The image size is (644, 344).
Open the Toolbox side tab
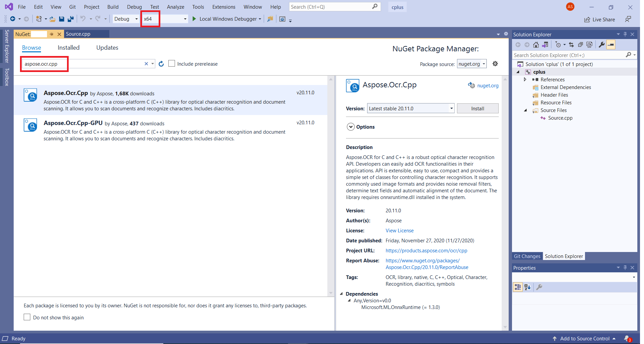(7, 77)
